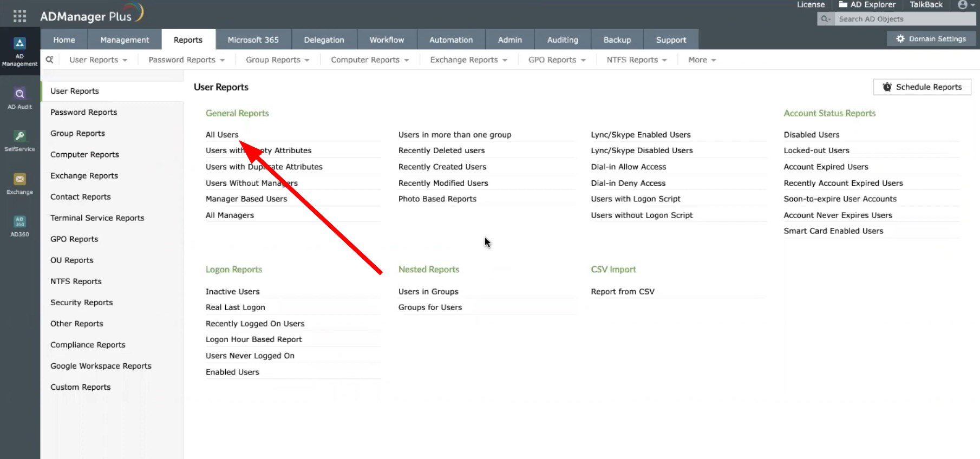Click the Schedule Reports button
Image resolution: width=980 pixels, height=459 pixels.
[x=922, y=87]
